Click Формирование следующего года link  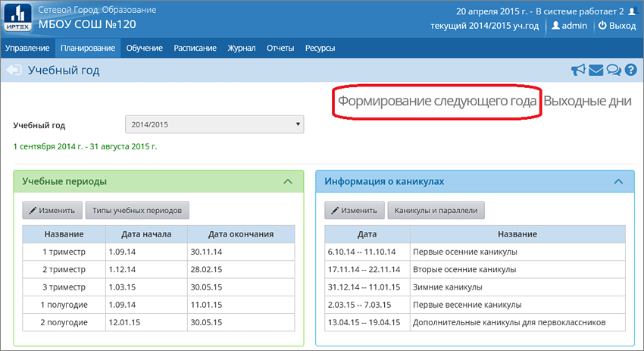437,102
